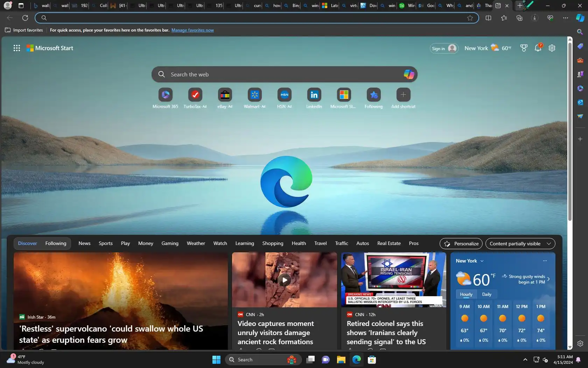Switch weather card to Hourly view

coord(466,294)
